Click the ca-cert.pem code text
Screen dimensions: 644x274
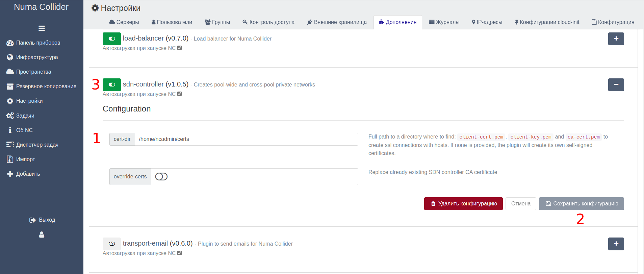(584, 137)
